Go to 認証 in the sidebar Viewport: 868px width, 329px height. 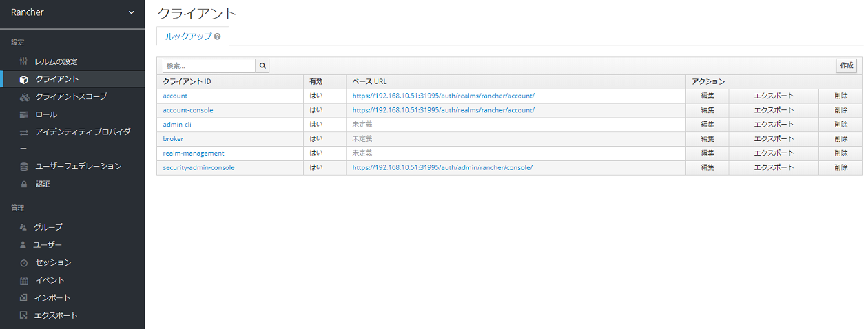tap(43, 184)
